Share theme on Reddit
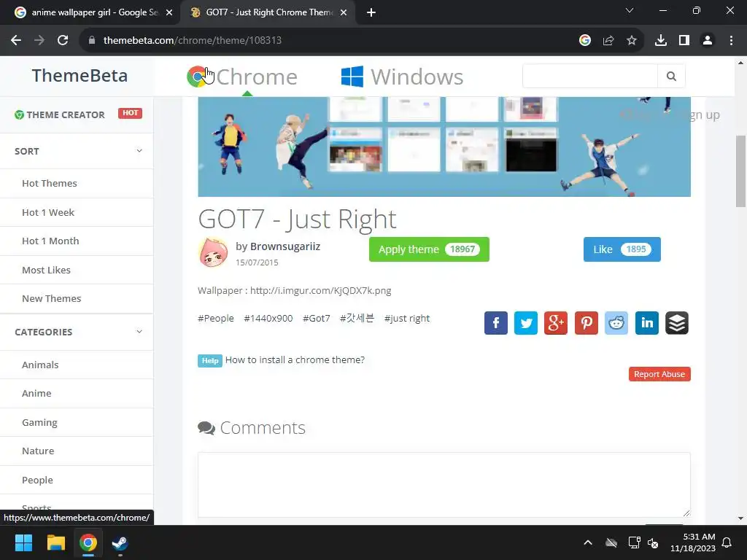Viewport: 747px width, 560px height. [616, 323]
